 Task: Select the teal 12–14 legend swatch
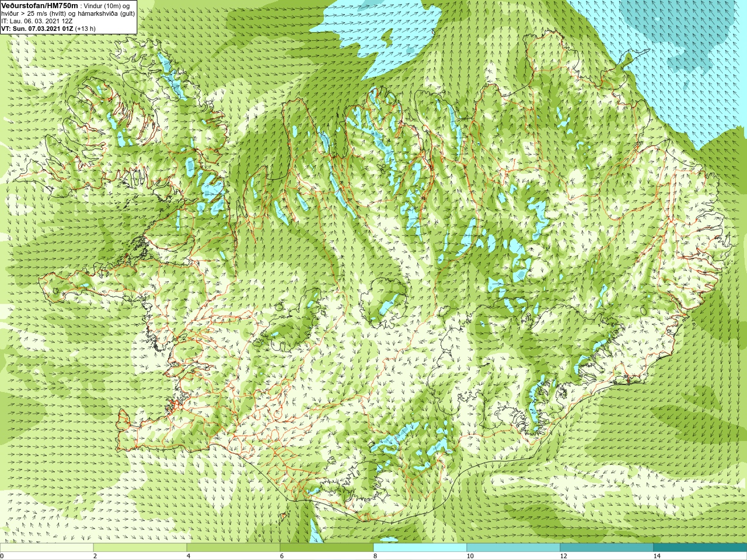[607, 548]
